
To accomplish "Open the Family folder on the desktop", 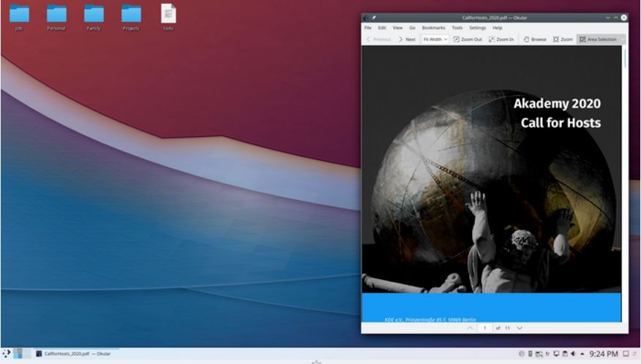I will point(94,17).
